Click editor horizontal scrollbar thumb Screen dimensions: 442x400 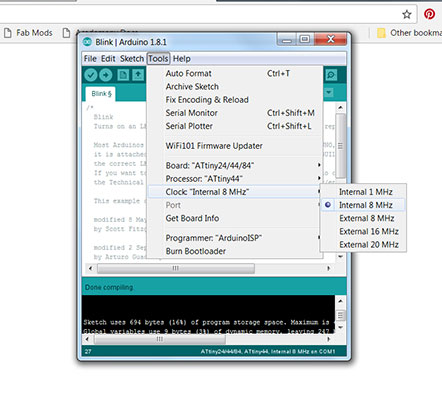coord(176,268)
